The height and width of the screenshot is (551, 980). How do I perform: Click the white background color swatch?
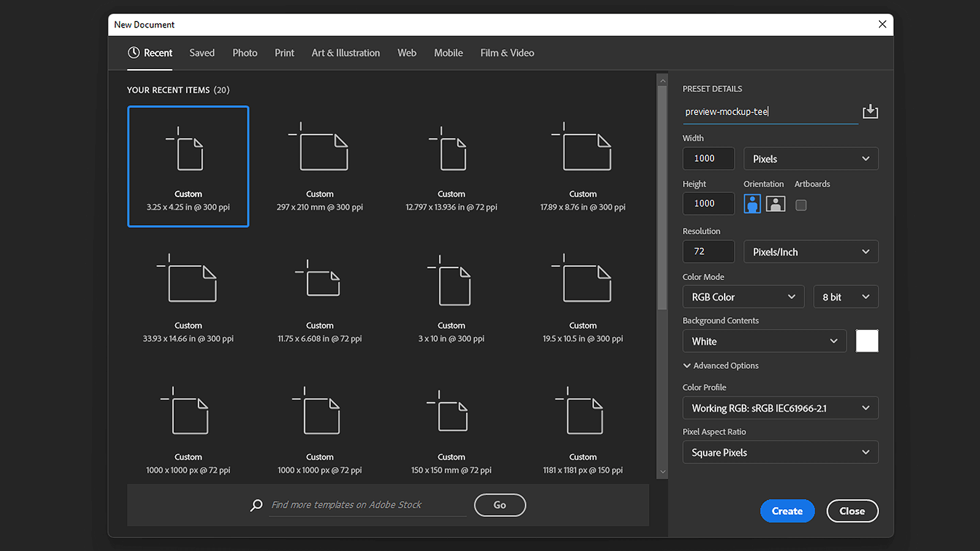pos(867,341)
